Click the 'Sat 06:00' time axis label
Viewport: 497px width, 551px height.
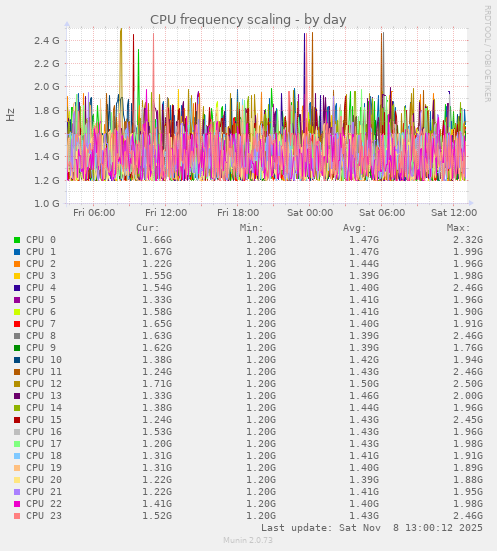click(x=382, y=213)
